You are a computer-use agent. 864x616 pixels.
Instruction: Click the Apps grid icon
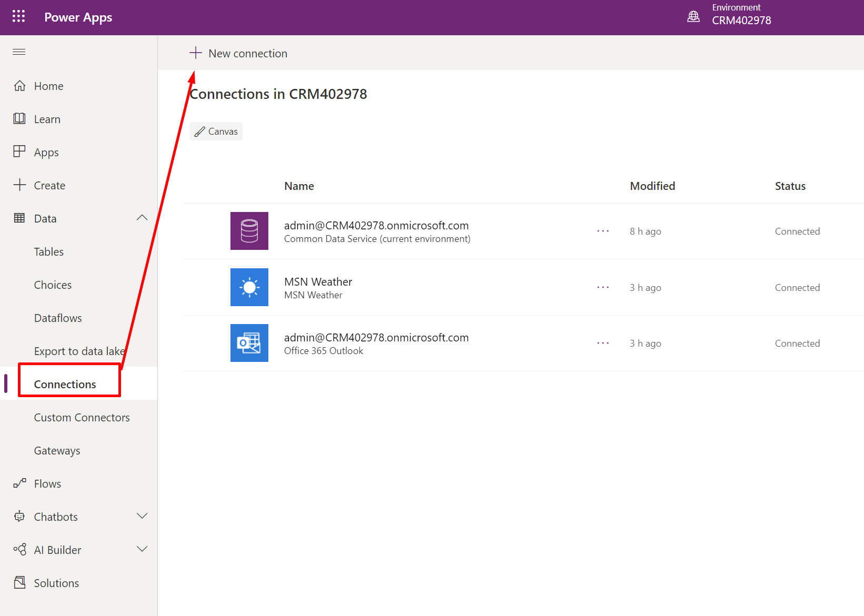point(19,152)
